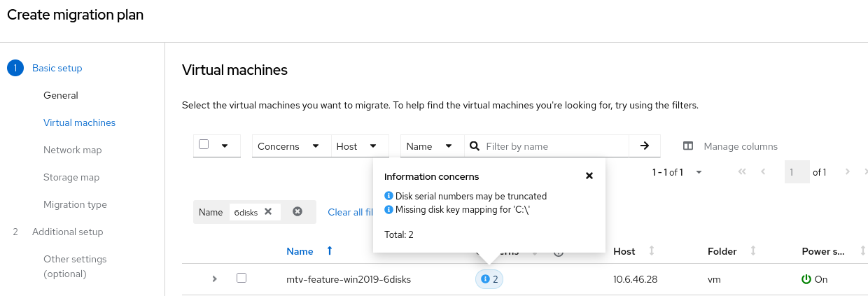Remove the 6disks filter chip
The image size is (868, 296).
pyautogui.click(x=268, y=211)
